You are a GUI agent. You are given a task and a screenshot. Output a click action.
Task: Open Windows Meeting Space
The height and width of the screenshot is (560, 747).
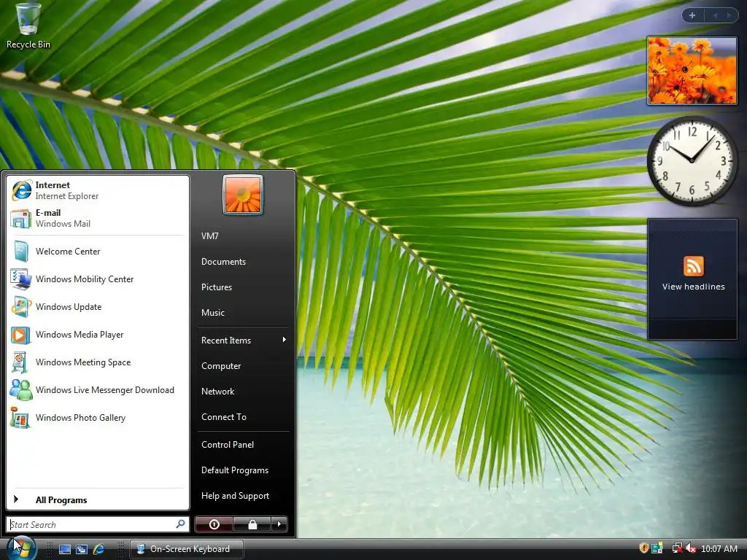(x=98, y=362)
